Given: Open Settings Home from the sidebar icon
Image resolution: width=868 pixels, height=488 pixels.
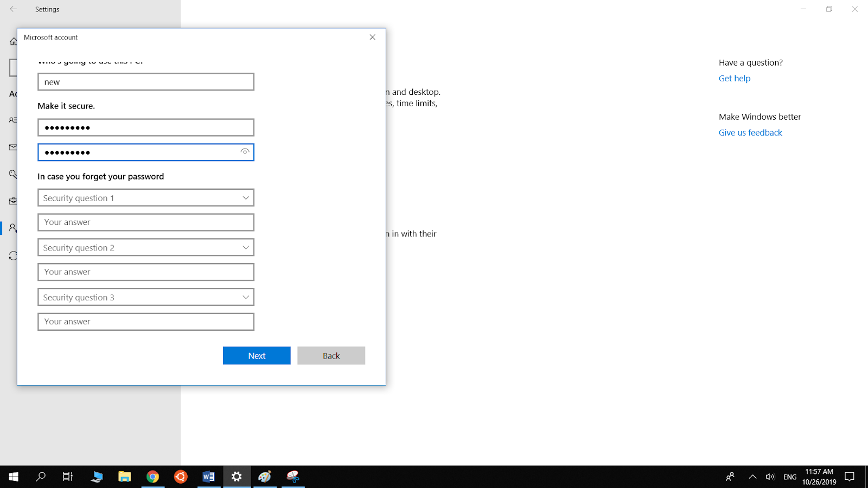Looking at the screenshot, I should [13, 41].
